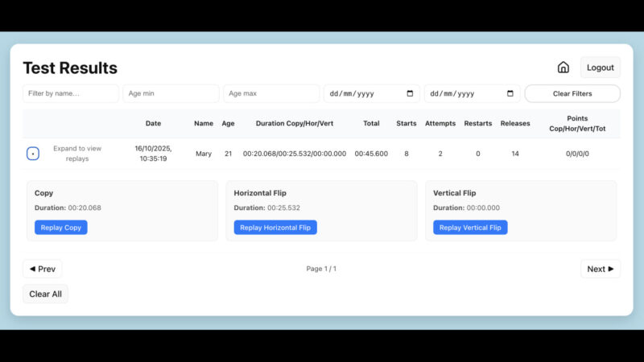Click the Logout button
This screenshot has height=362, width=644.
pos(600,68)
